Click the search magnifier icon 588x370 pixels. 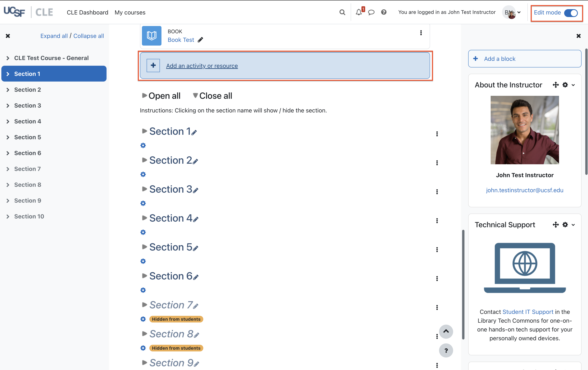click(342, 12)
